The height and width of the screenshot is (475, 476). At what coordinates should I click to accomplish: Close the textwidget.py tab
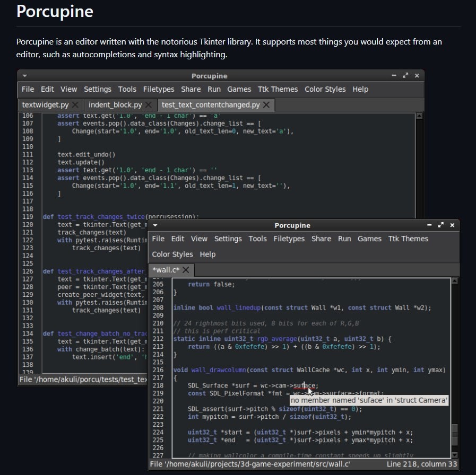point(75,105)
